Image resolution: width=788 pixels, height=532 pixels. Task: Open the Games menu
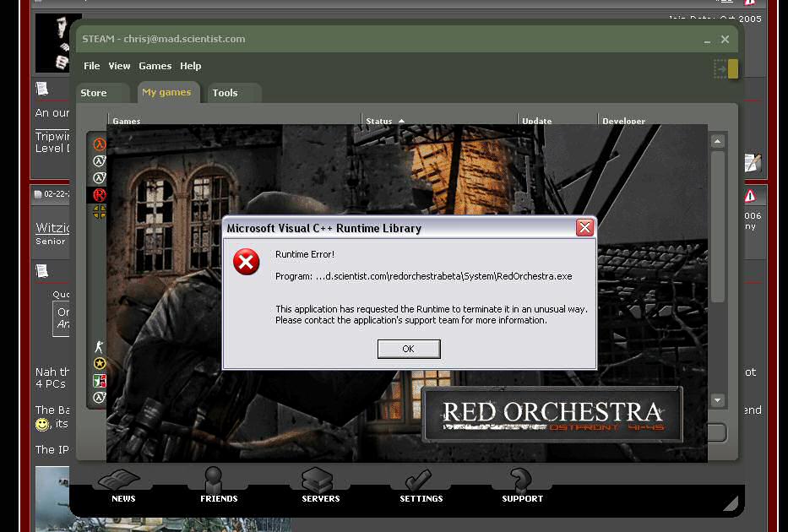tap(155, 66)
